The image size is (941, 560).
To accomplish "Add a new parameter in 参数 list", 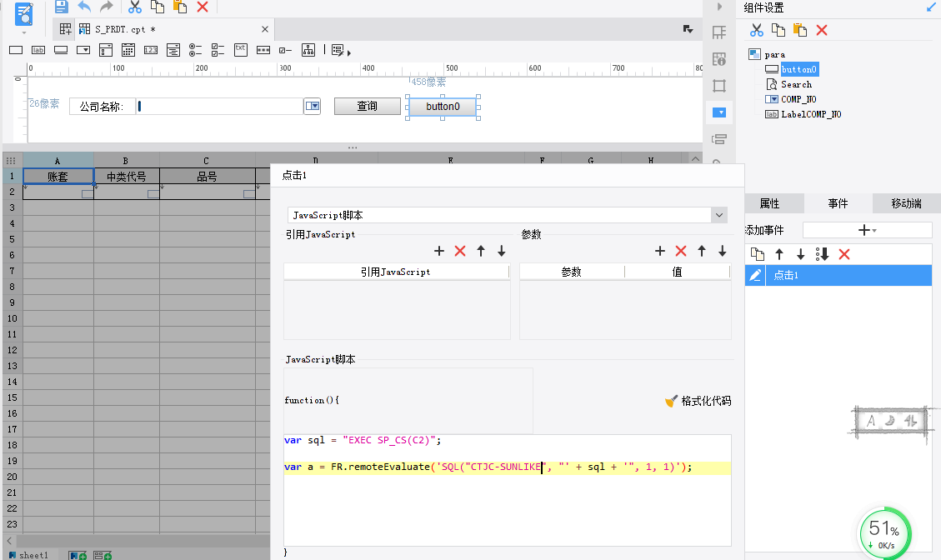I will 660,251.
